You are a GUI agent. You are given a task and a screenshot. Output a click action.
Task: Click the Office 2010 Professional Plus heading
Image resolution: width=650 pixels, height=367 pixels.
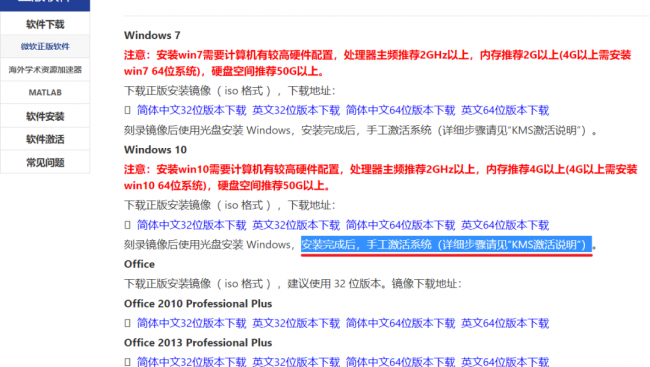[x=198, y=304]
